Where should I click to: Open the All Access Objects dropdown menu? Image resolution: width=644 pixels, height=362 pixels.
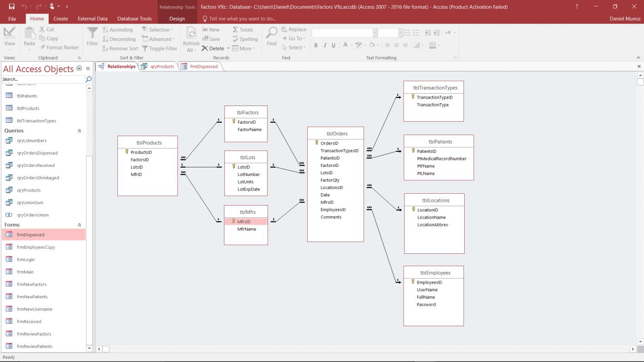pyautogui.click(x=80, y=69)
